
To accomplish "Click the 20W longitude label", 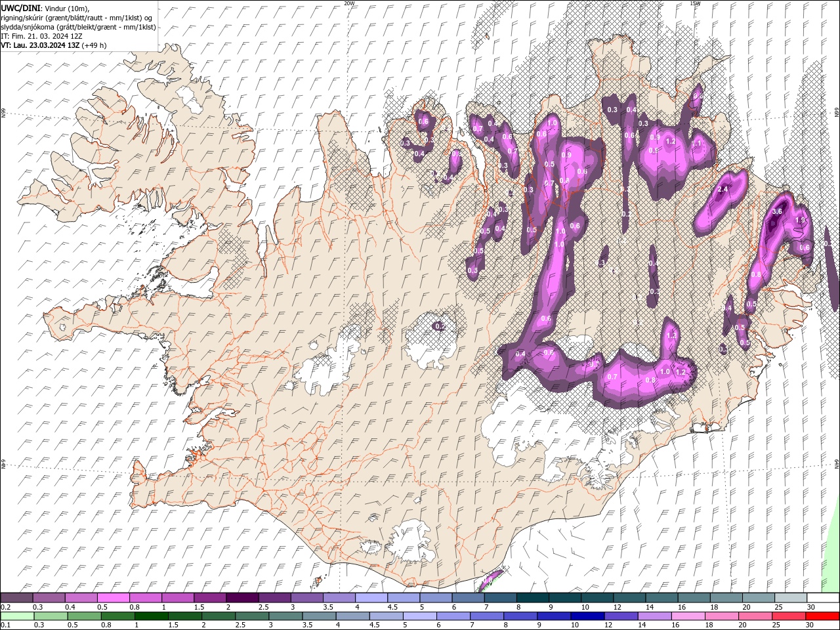I will (349, 3).
